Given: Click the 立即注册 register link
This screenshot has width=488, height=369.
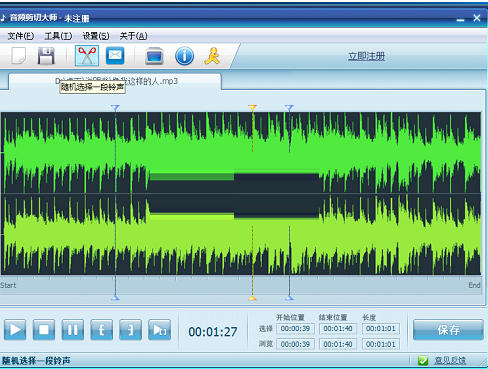Looking at the screenshot, I should point(366,56).
